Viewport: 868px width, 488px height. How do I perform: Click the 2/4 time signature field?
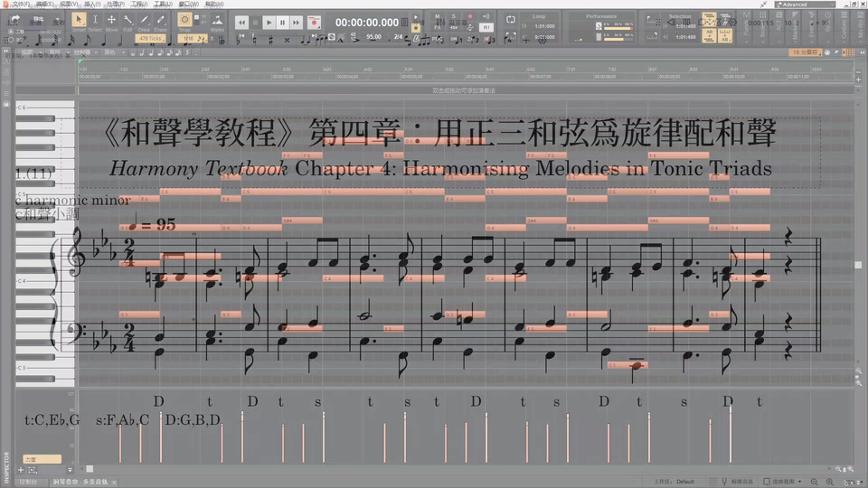(x=398, y=37)
